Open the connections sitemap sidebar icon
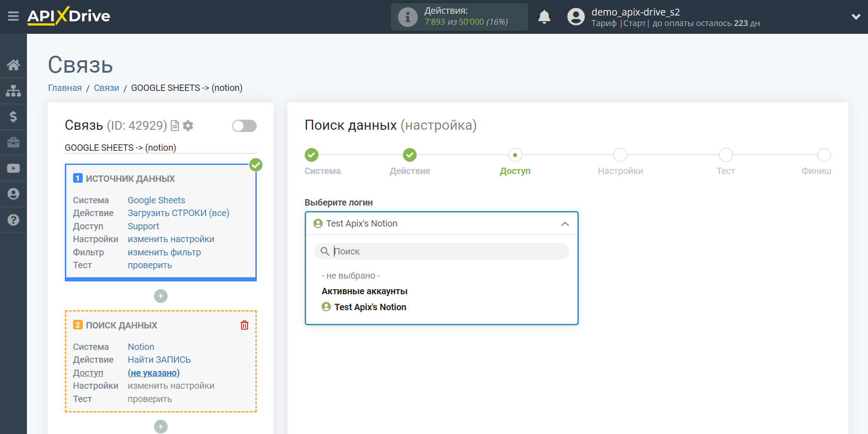 [x=13, y=91]
